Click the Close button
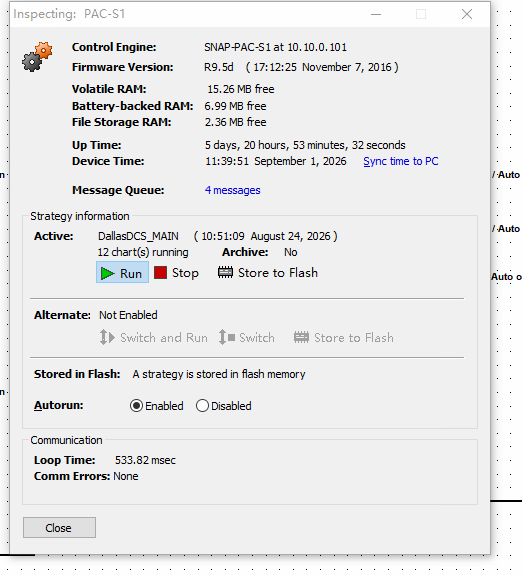The width and height of the screenshot is (522, 576). point(60,528)
